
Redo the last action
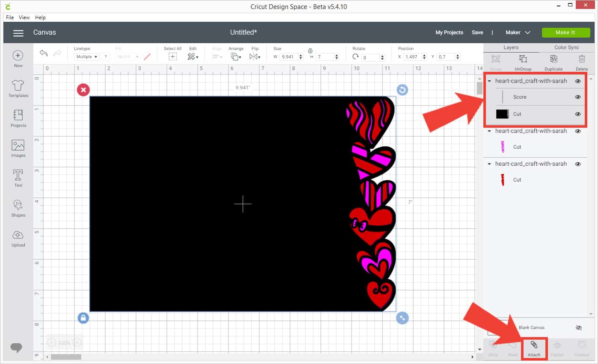click(57, 53)
